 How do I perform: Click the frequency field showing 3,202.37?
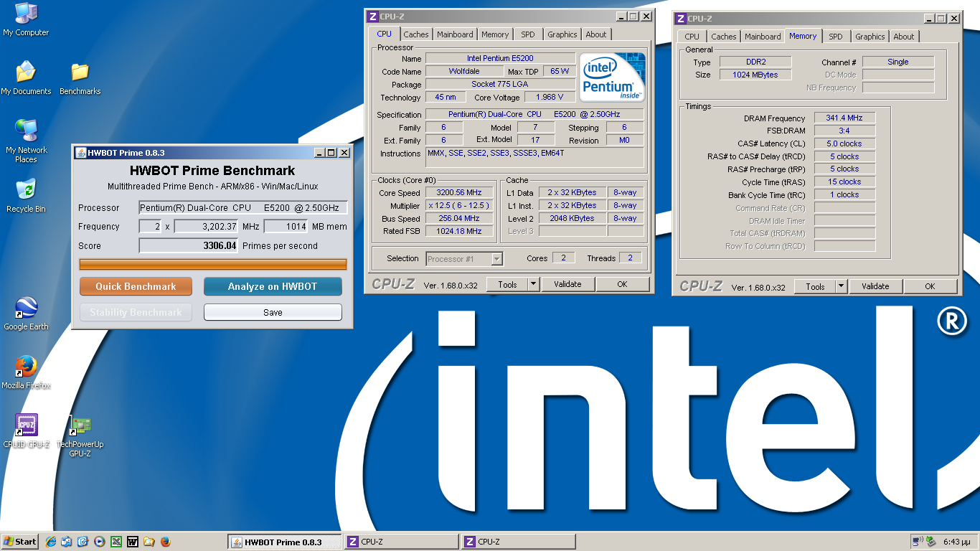[x=207, y=227]
